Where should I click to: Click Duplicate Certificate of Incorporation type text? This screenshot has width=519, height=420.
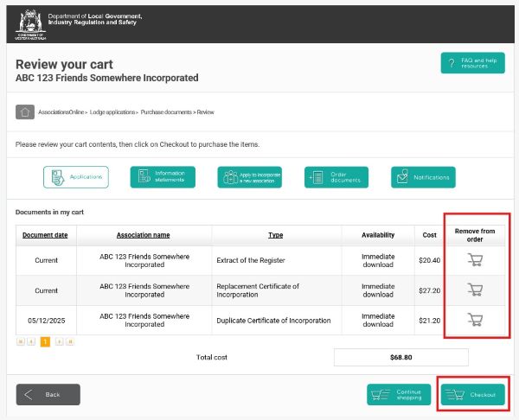(273, 321)
